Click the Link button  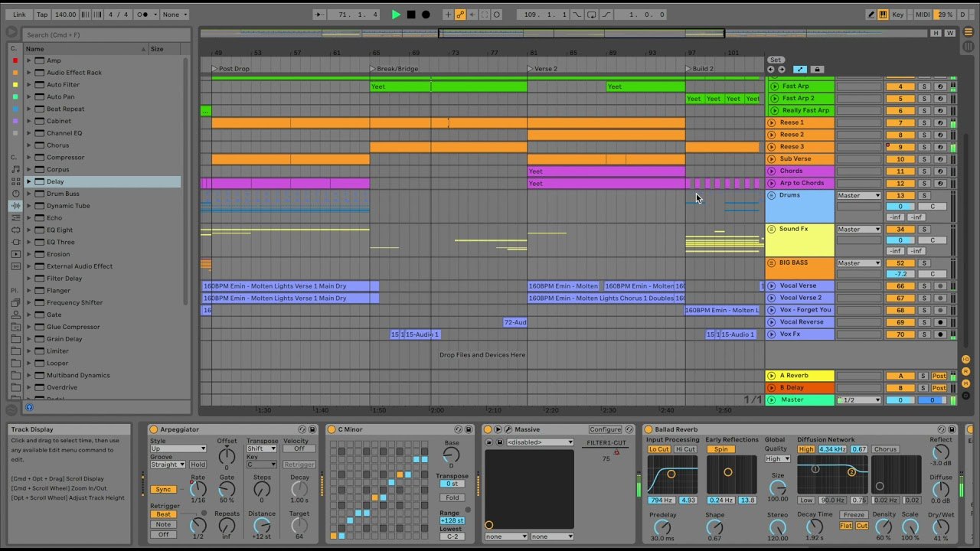[19, 15]
